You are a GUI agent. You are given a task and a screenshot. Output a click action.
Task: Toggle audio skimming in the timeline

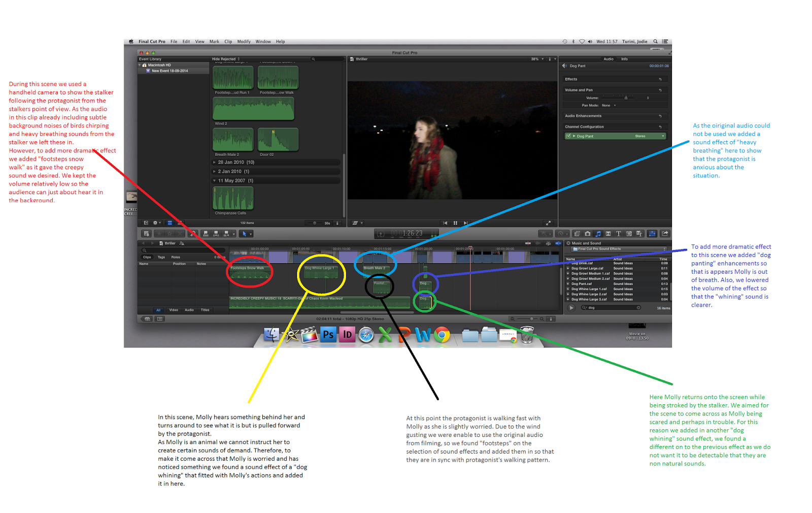point(538,243)
